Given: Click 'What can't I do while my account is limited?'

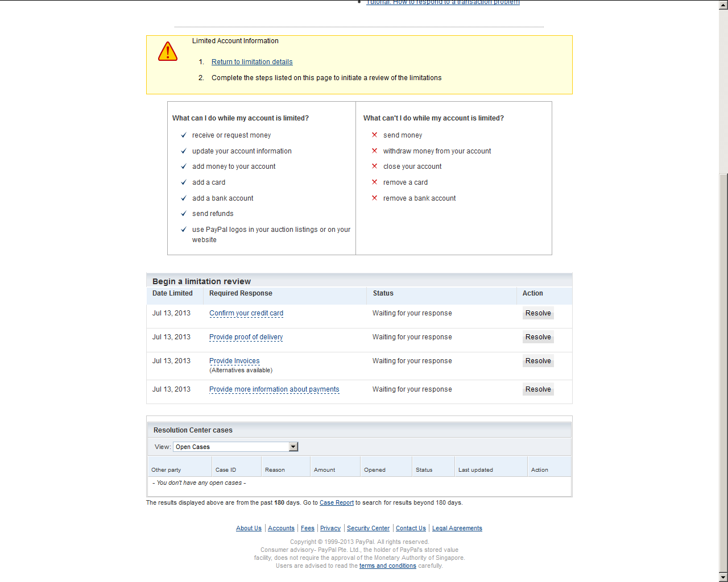Looking at the screenshot, I should click(x=433, y=118).
